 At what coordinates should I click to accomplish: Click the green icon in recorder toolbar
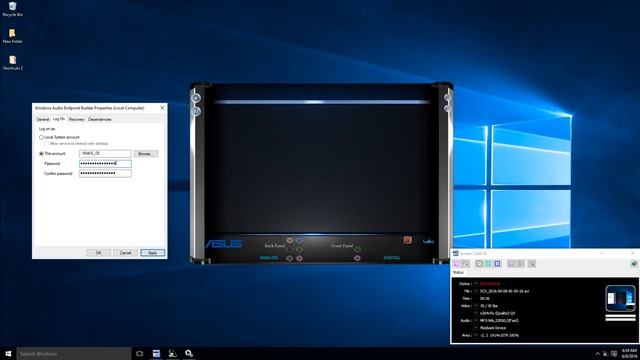tap(488, 264)
